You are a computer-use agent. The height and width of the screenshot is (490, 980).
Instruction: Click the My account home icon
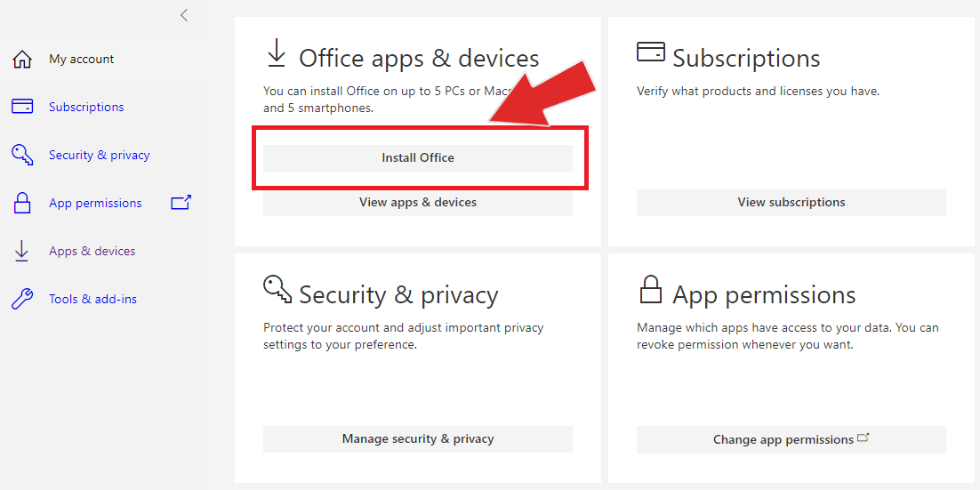pos(22,60)
